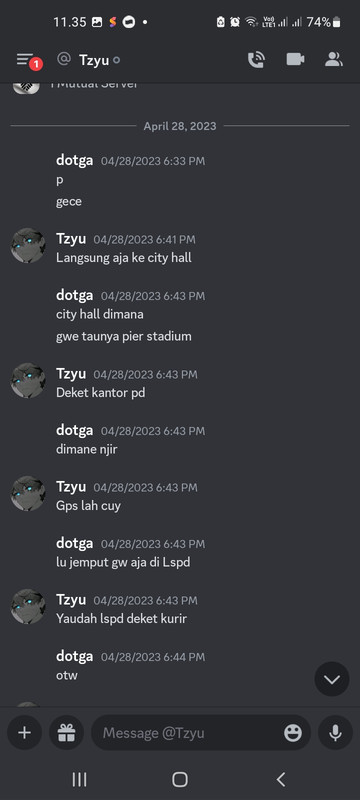The width and height of the screenshot is (360, 800).
Task: Tap the plus attachment button
Action: 24,733
